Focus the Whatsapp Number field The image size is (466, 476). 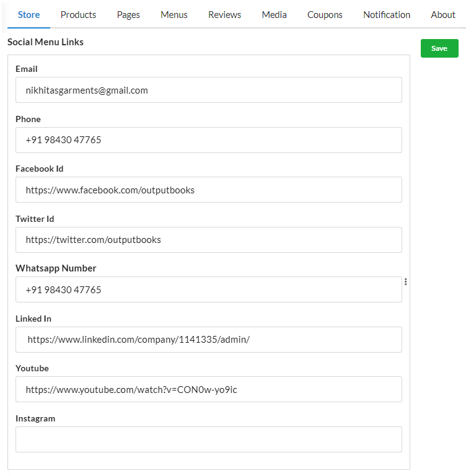coord(209,289)
